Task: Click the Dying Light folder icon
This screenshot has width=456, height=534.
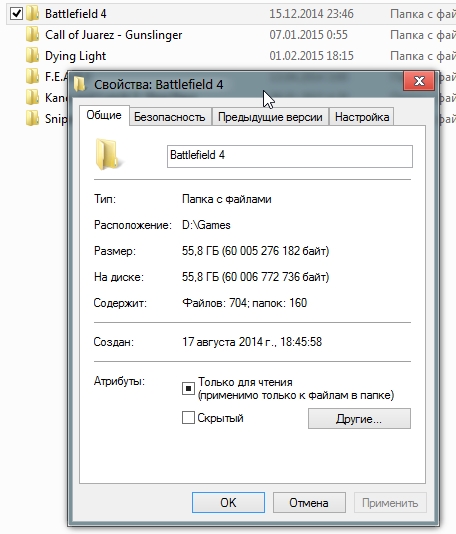Action: [33, 56]
